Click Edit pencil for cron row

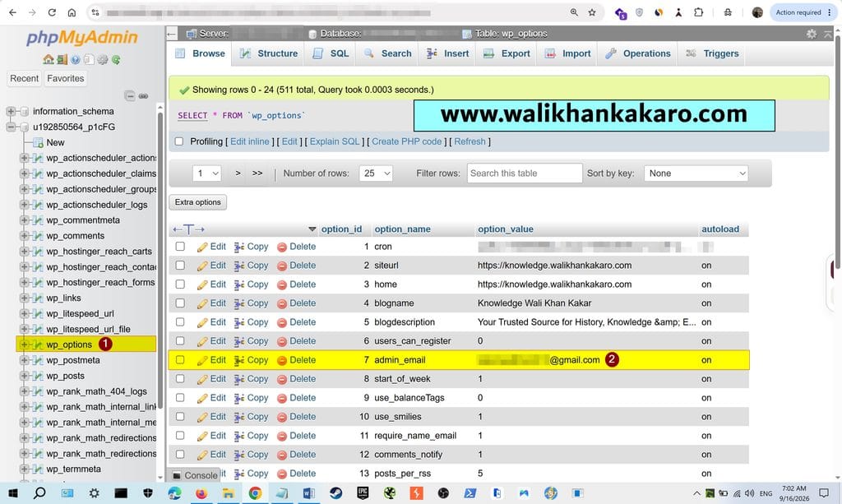pos(202,247)
